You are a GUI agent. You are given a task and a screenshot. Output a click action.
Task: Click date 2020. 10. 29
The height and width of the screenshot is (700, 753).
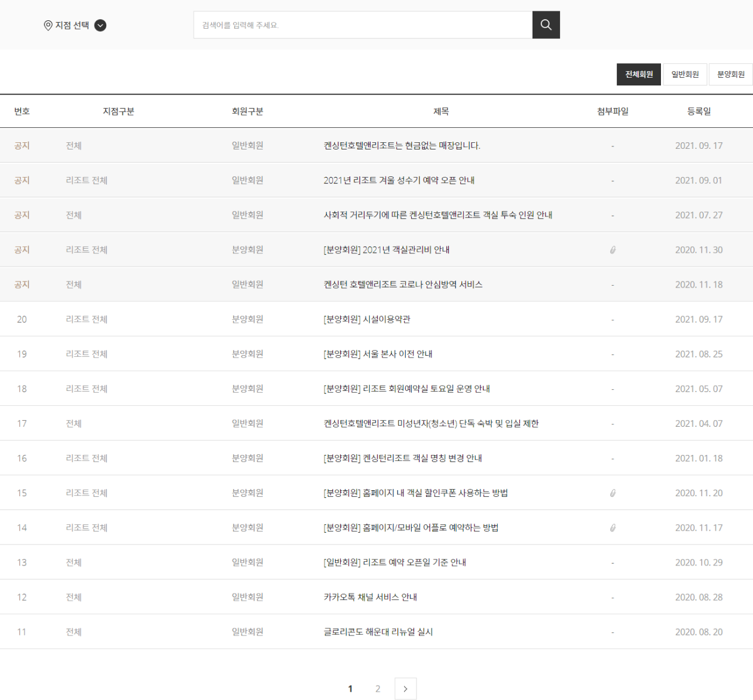coord(699,562)
